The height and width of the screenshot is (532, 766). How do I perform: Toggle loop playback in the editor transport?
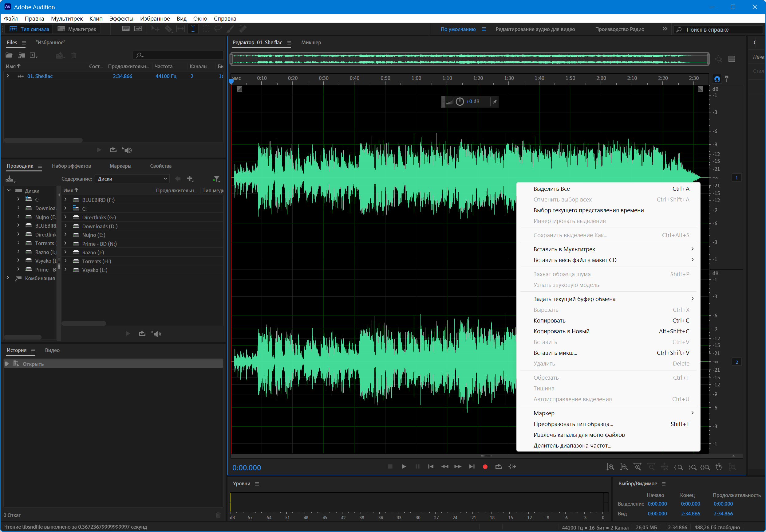[x=499, y=467]
